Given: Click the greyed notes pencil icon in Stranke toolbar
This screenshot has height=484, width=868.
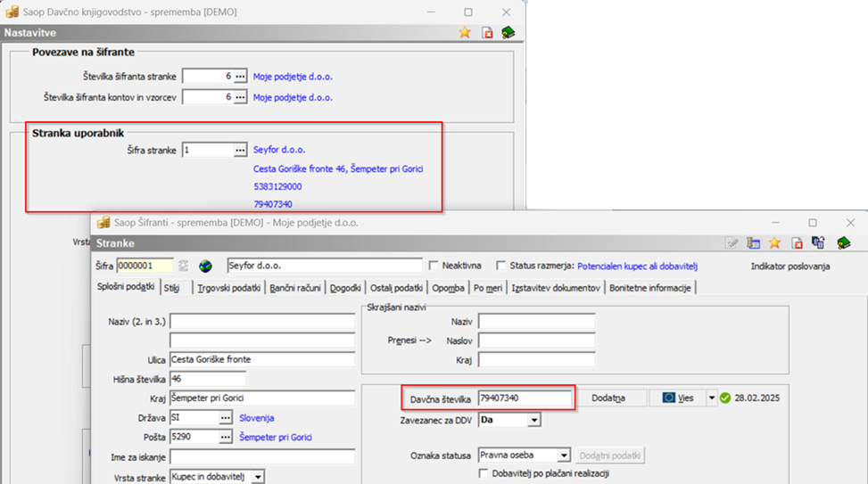Looking at the screenshot, I should [x=732, y=242].
